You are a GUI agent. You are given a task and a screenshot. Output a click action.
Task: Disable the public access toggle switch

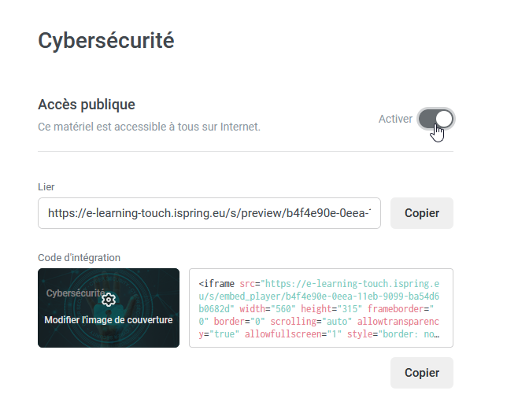(x=436, y=119)
